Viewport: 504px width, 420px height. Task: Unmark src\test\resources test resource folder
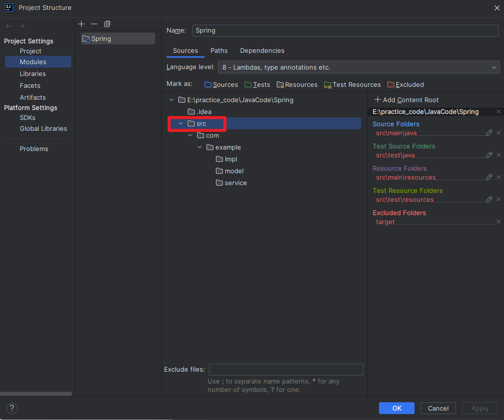[499, 199]
